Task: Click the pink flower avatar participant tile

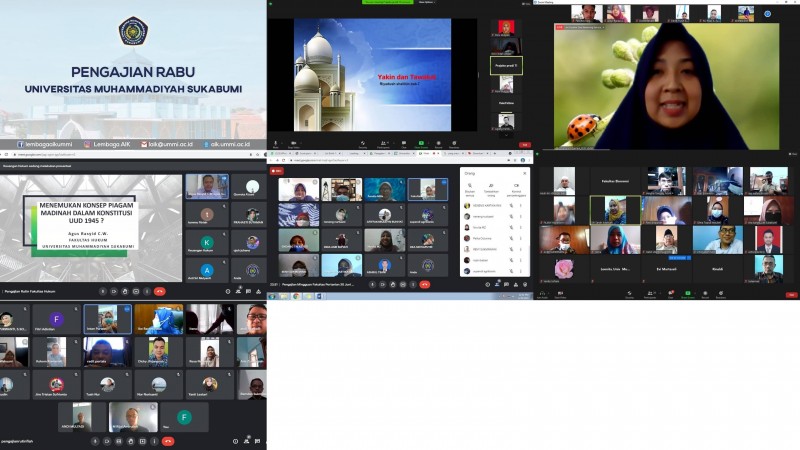Action: (x=564, y=268)
